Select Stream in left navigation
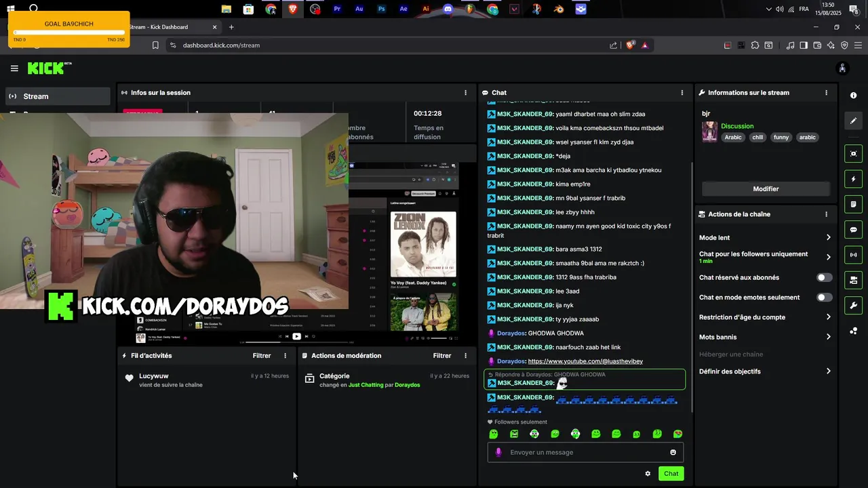The height and width of the screenshot is (488, 868). [58, 96]
